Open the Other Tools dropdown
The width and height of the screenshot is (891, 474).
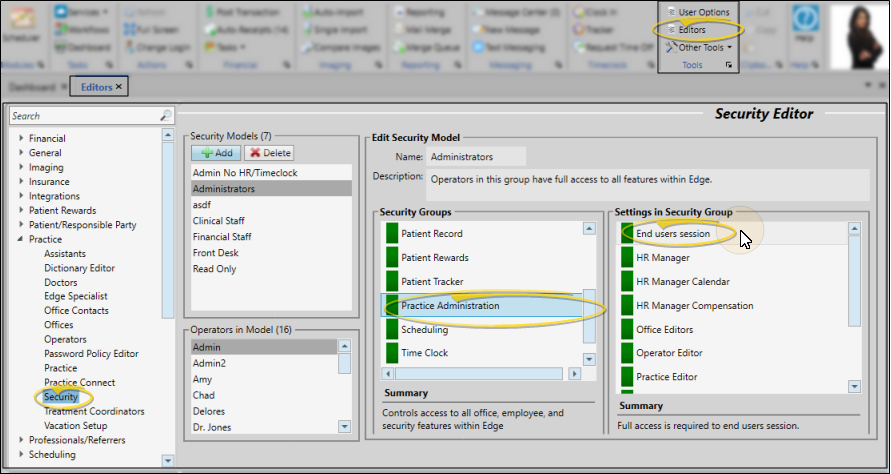pos(704,47)
